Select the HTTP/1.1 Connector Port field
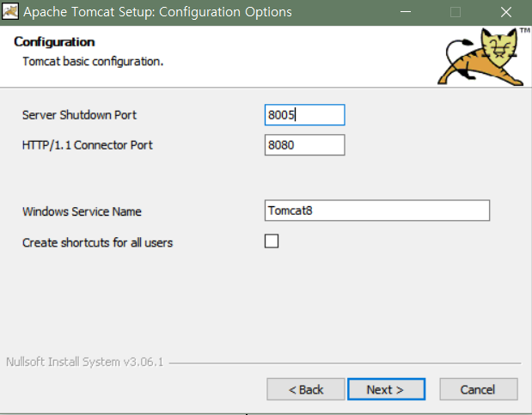This screenshot has height=415, width=532. [x=305, y=145]
